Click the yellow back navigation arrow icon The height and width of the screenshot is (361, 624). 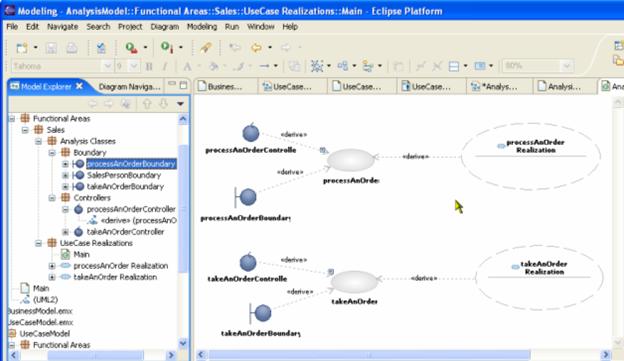pos(256,48)
